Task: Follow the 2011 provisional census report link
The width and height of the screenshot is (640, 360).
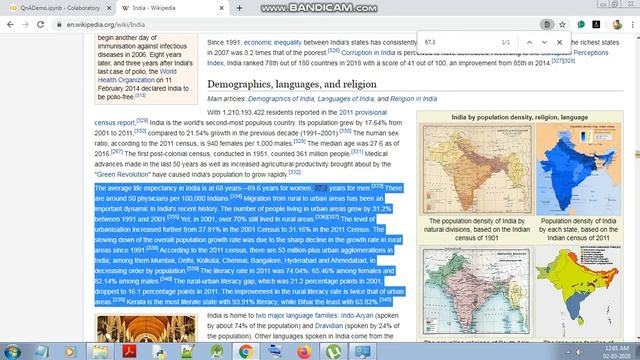Action: (363, 112)
